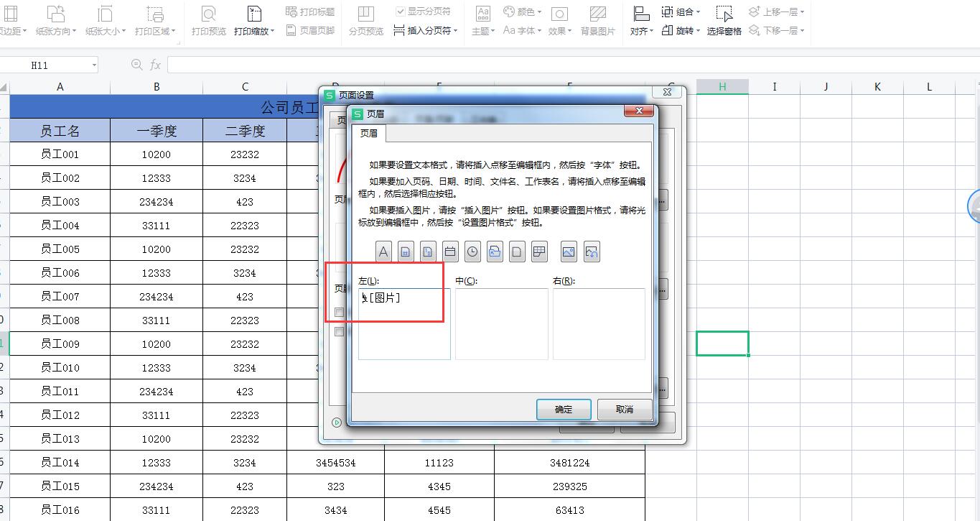Close the 页眉 dialog with red X
This screenshot has width=980, height=521.
click(639, 111)
